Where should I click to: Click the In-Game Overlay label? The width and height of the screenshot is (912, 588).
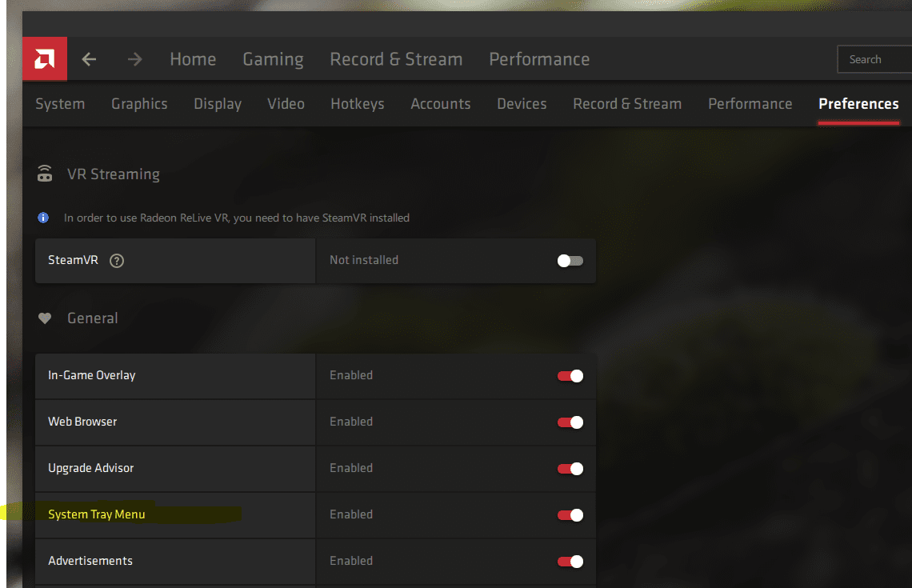click(92, 376)
